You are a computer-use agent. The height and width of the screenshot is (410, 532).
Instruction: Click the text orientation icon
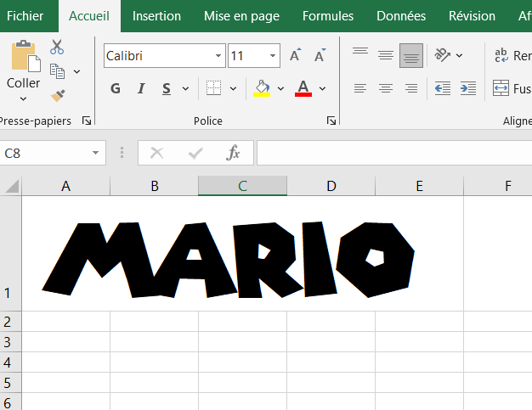pyautogui.click(x=443, y=55)
